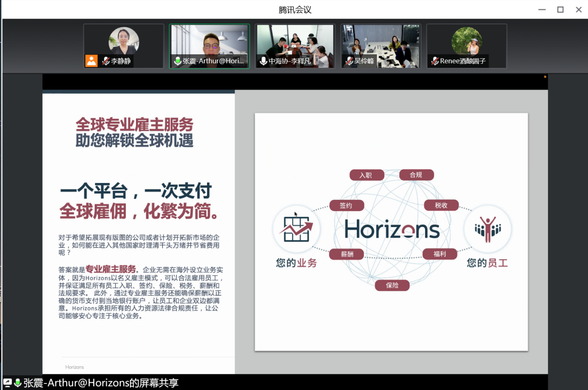Click the slogan 全球雇佣，化繁为简。
This screenshot has height=390, width=588.
140,212
